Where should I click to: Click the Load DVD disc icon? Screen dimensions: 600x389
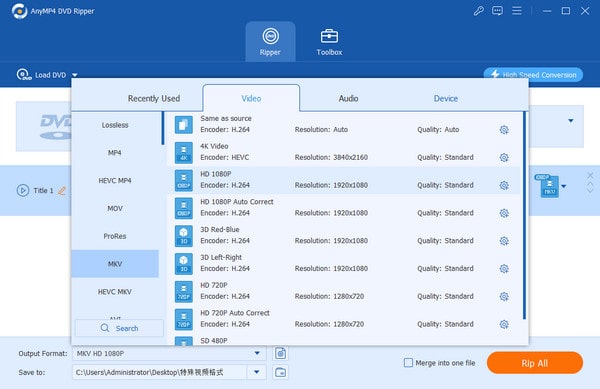point(24,75)
